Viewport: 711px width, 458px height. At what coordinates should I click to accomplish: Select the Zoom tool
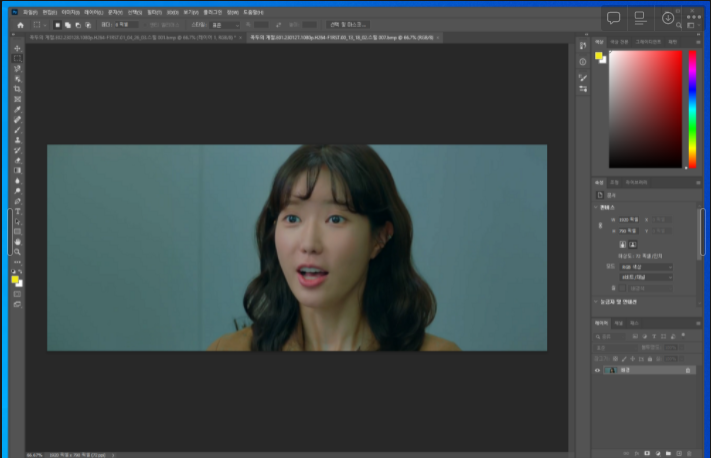(17, 252)
